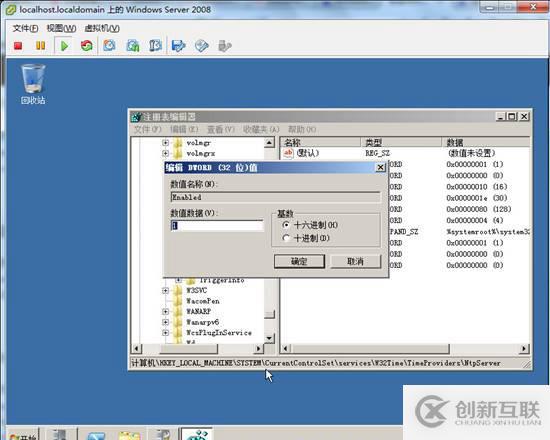Image resolution: width=550 pixels, height=440 pixels.
Task: Open the 文件(F) menu in VM console
Action: click(x=25, y=28)
